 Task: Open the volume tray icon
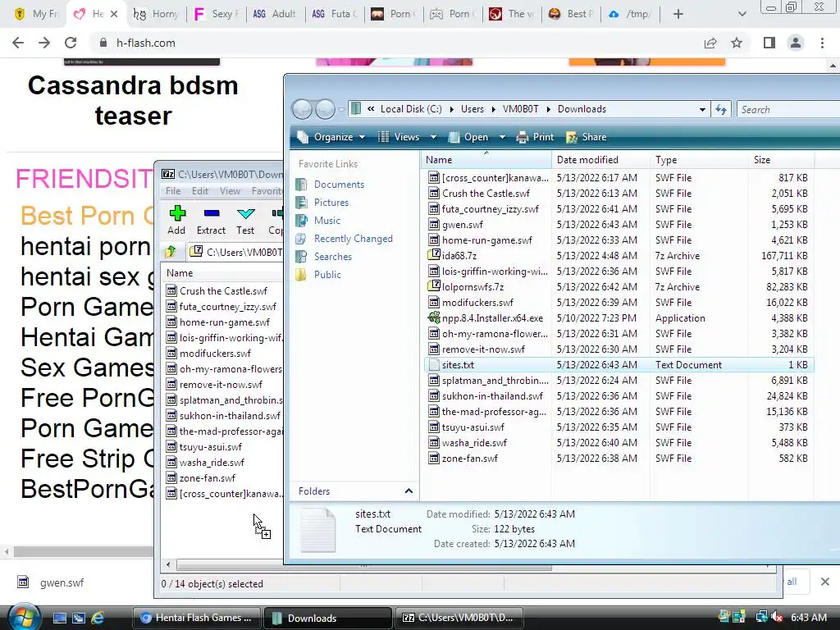[778, 617]
